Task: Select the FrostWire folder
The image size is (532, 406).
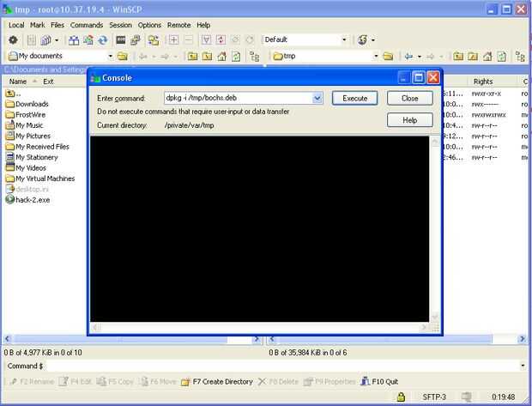Action: pyautogui.click(x=26, y=115)
